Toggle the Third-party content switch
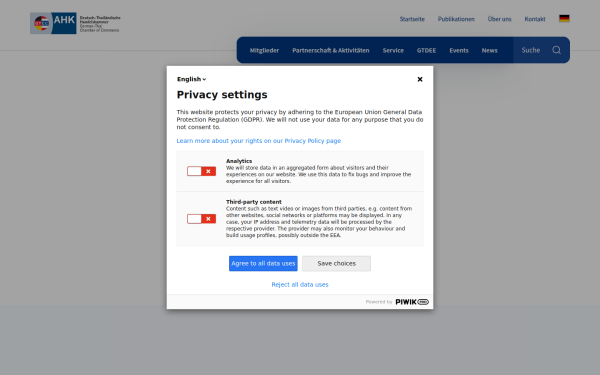The width and height of the screenshot is (600, 375). [x=201, y=218]
